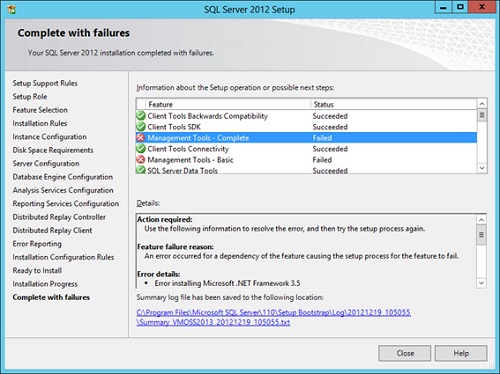The image size is (500, 374).
Task: Click red error icon for Management Tools - Basic
Action: click(x=141, y=160)
